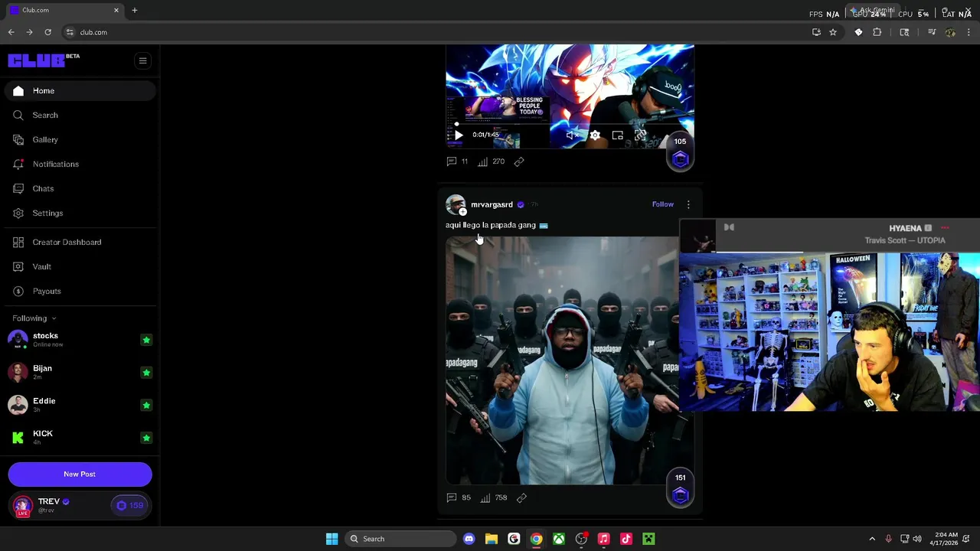Close the Club.com tab
Image resolution: width=980 pixels, height=551 pixels.
coord(116,10)
